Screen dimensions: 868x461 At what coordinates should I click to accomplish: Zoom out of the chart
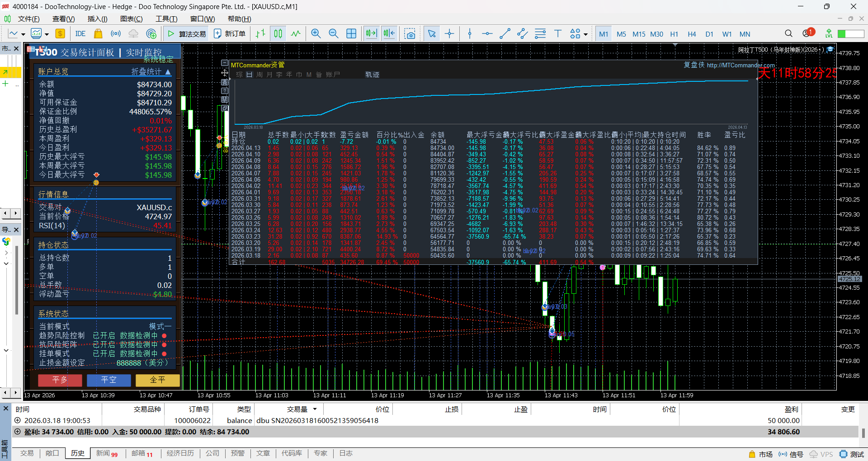coord(333,34)
